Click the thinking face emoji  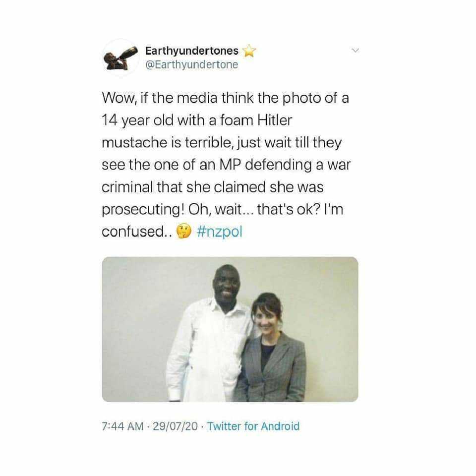tap(183, 232)
